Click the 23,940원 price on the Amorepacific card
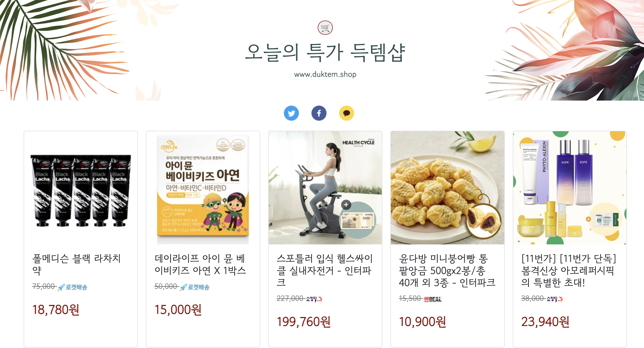 click(x=545, y=322)
